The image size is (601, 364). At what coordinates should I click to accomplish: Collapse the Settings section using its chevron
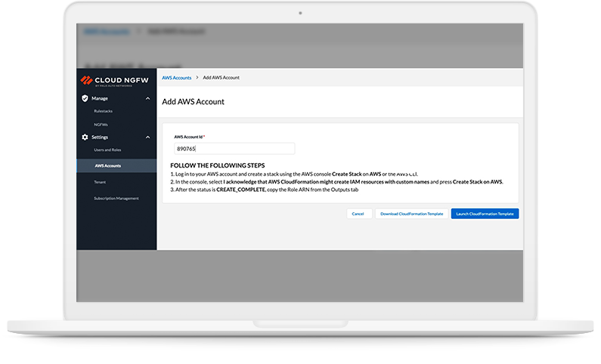click(147, 137)
